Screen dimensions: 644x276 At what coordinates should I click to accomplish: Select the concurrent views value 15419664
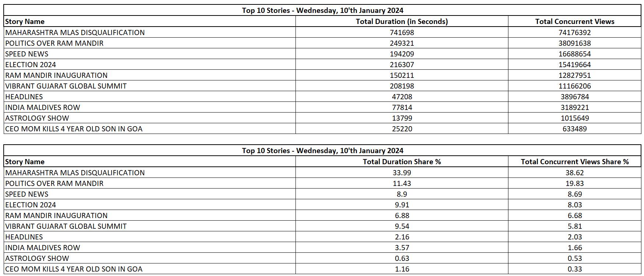click(x=574, y=65)
